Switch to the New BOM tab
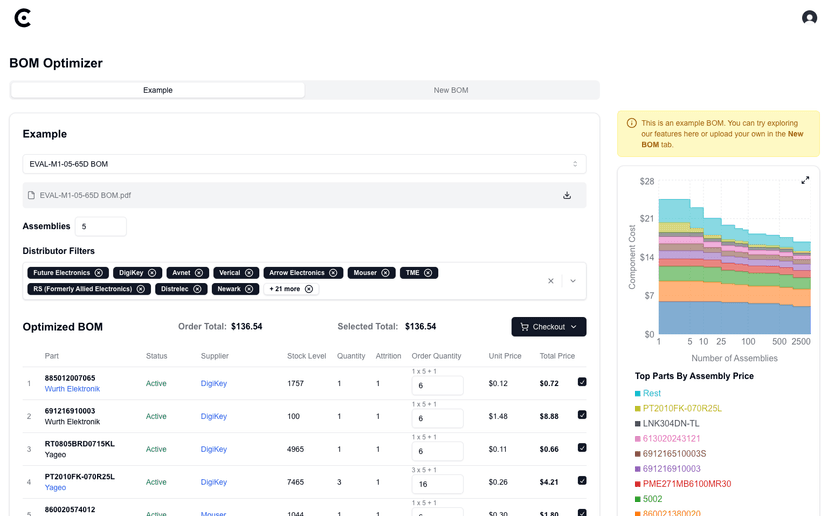The width and height of the screenshot is (828, 516). [x=451, y=90]
